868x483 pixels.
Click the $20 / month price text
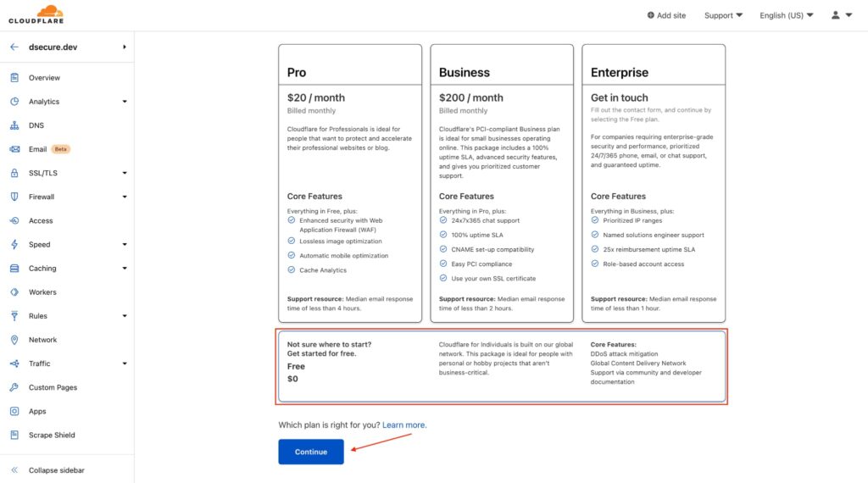(x=315, y=97)
